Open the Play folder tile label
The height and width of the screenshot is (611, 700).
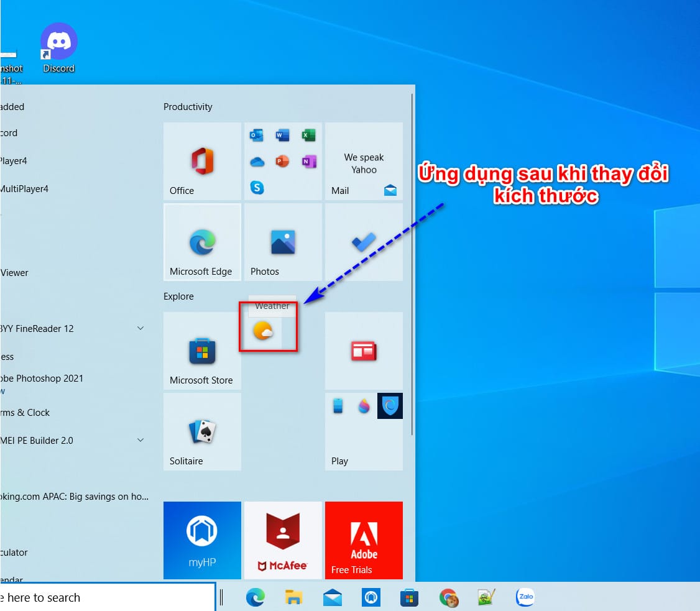[339, 461]
